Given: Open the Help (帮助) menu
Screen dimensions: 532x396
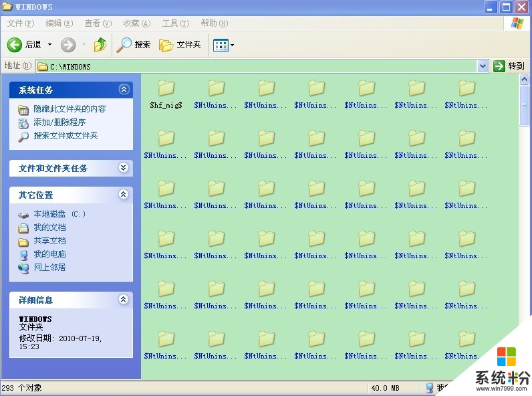Looking at the screenshot, I should (214, 23).
